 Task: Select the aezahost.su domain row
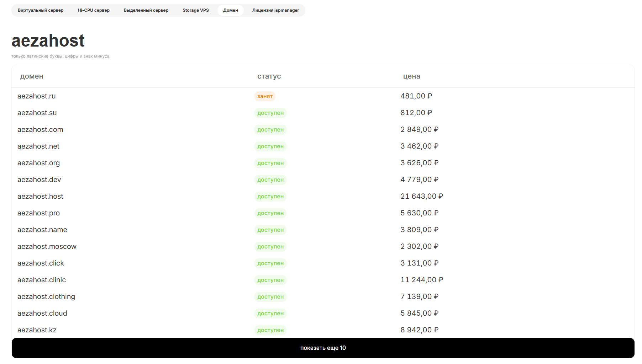tap(37, 113)
